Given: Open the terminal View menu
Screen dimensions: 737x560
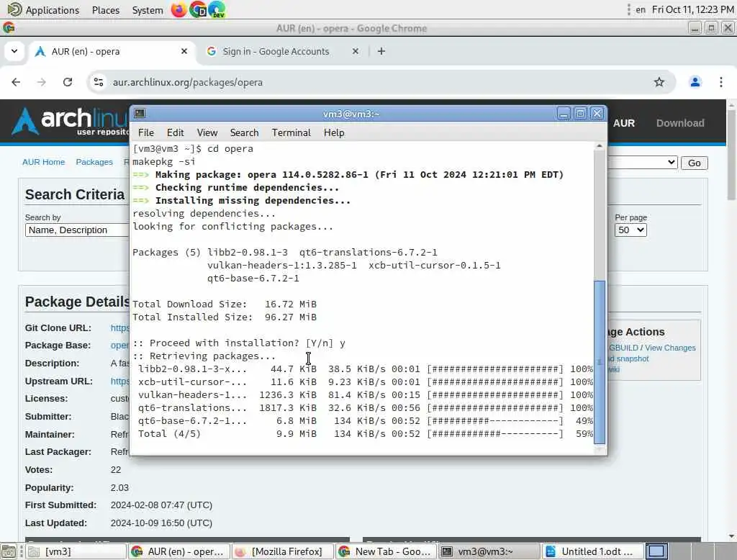Looking at the screenshot, I should click(207, 132).
